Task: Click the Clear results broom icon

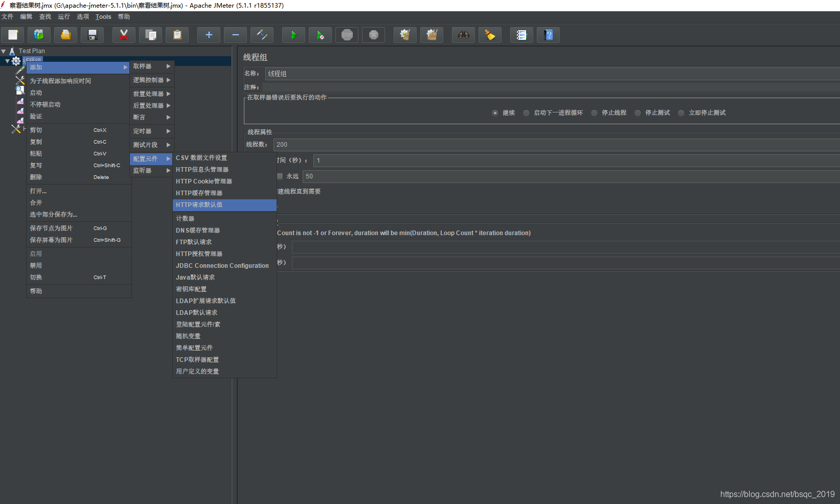Action: (x=405, y=35)
